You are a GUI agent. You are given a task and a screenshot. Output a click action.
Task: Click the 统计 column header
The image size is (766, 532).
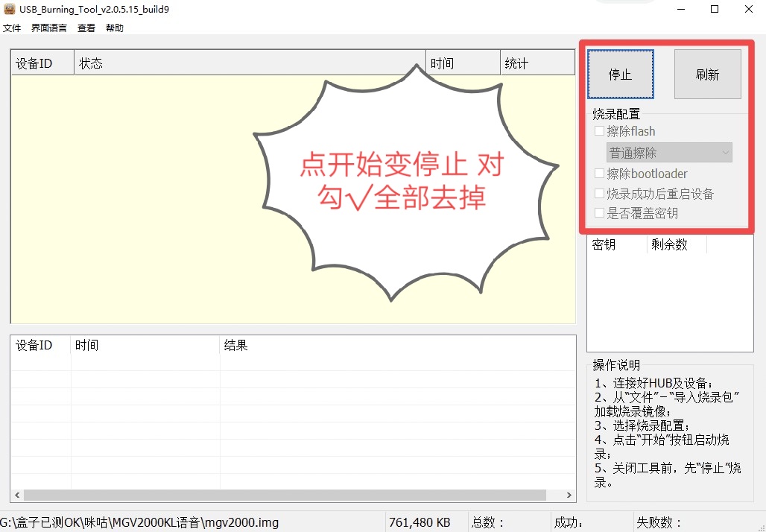(x=516, y=63)
